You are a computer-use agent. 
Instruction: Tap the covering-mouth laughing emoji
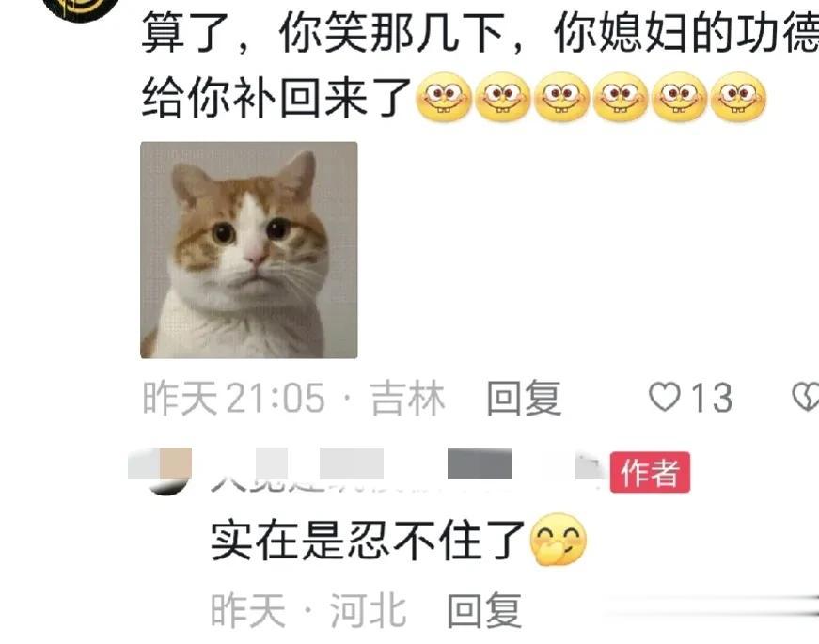click(558, 540)
